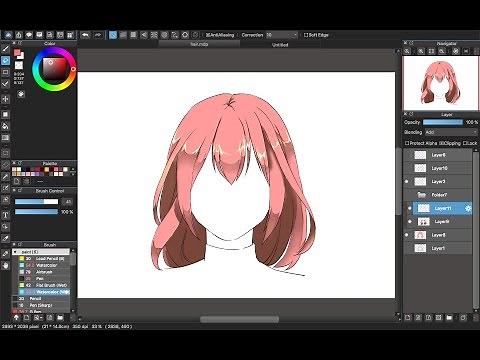Select the Gradient tool
This screenshot has height=360, width=480.
[5, 138]
